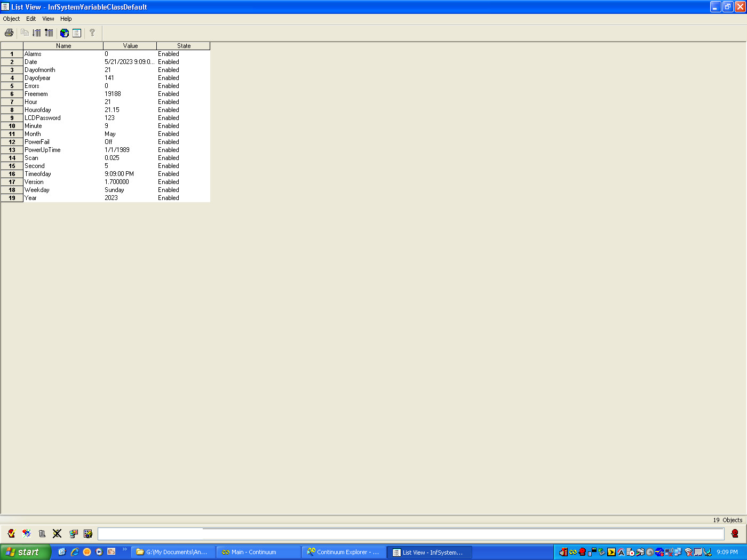Expand the hidden quick launch chevron
Screen dimensions: 747x560
(x=125, y=549)
